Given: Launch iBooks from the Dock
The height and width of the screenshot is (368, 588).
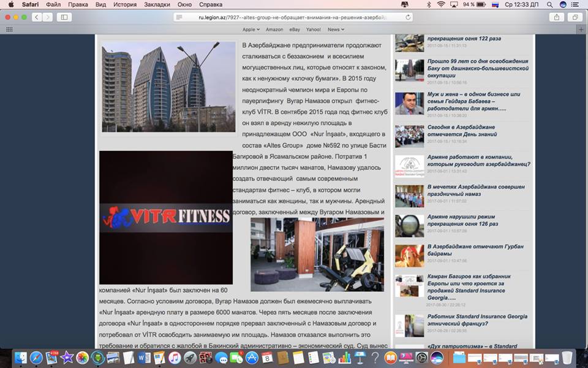Looking at the screenshot, I should 391,358.
